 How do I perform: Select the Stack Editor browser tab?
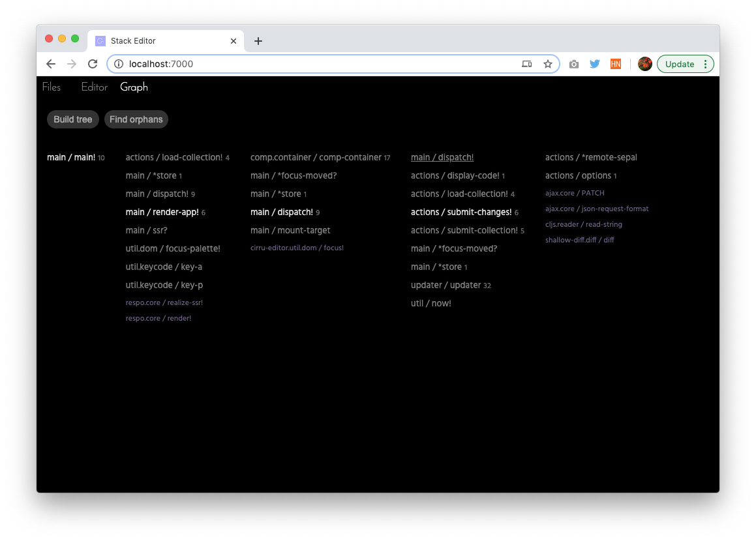click(x=166, y=41)
